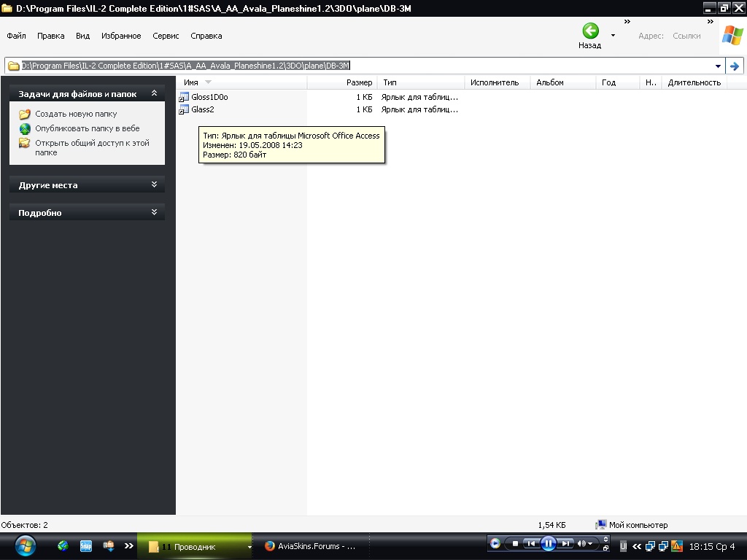Expand the Другие места panel
747x560 pixels.
[x=154, y=184]
